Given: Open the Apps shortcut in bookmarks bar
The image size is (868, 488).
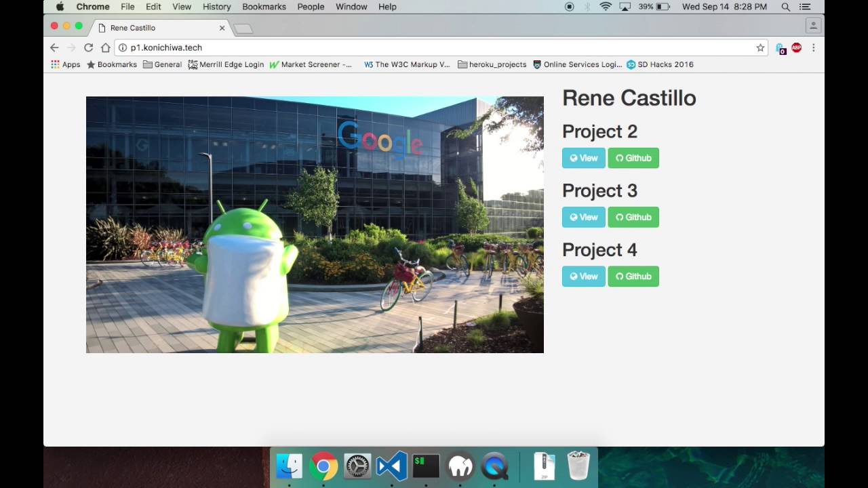Looking at the screenshot, I should click(66, 64).
